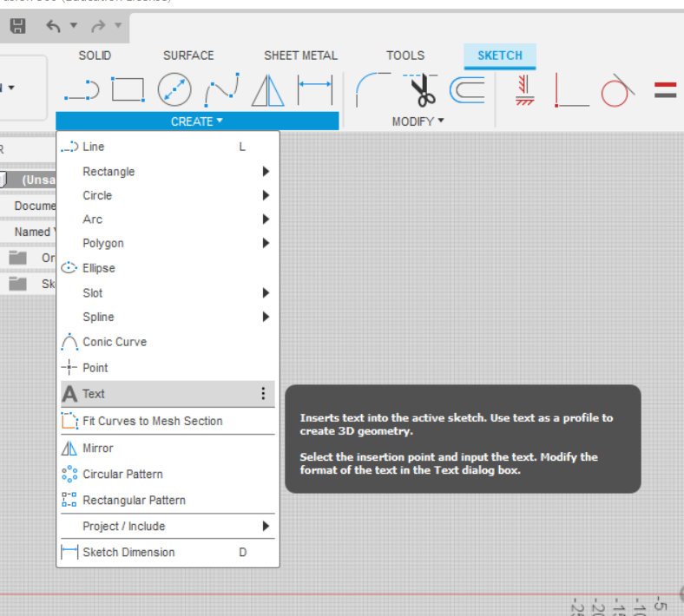Select the (Unsaved) root component row
Screen dimensions: 684x616
[28, 180]
